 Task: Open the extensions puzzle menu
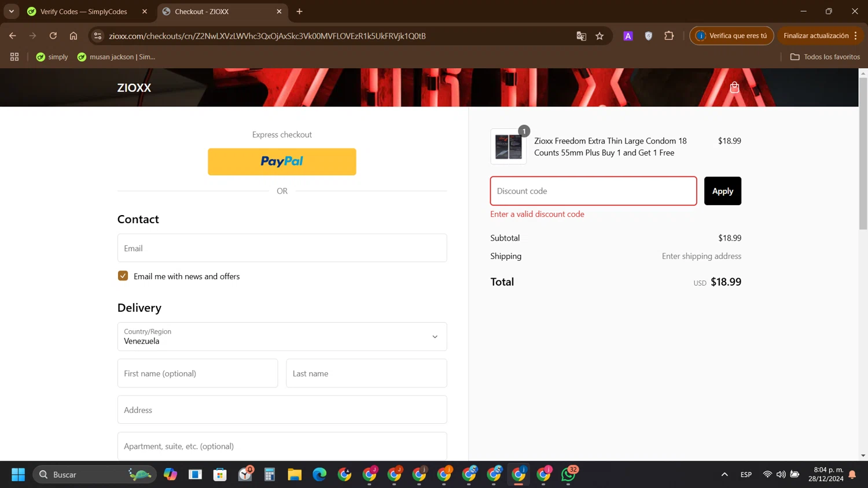point(669,36)
